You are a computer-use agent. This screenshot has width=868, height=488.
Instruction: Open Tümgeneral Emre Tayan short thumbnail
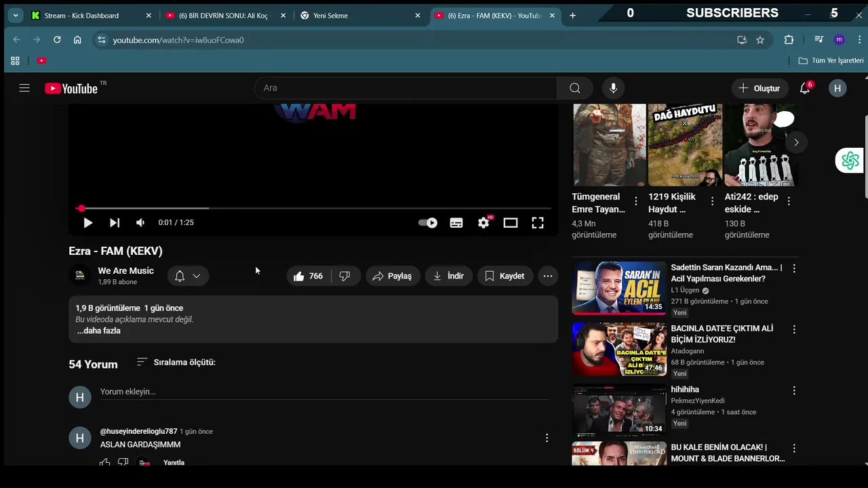[609, 144]
